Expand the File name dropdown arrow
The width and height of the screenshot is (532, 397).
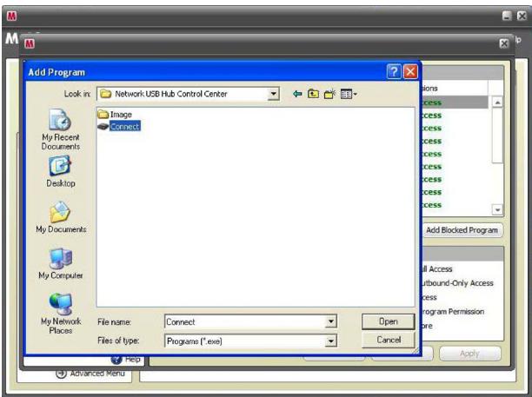pyautogui.click(x=330, y=321)
